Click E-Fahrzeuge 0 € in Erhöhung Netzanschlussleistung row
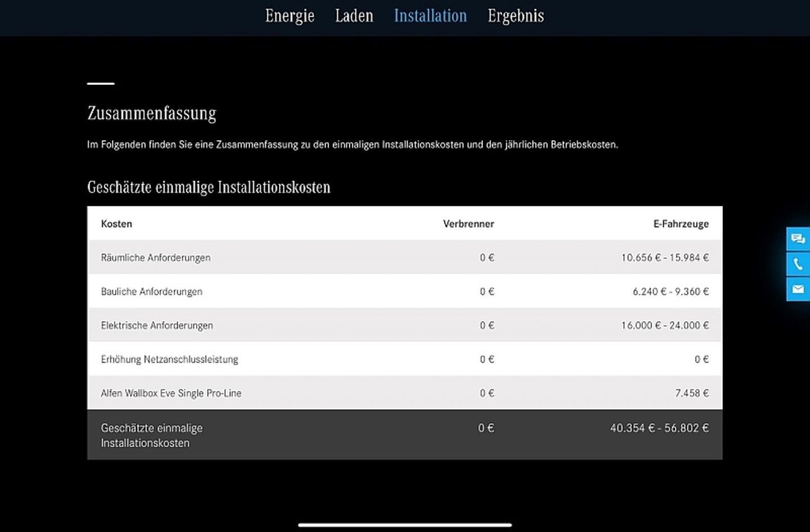Image resolution: width=810 pixels, height=532 pixels. (701, 359)
